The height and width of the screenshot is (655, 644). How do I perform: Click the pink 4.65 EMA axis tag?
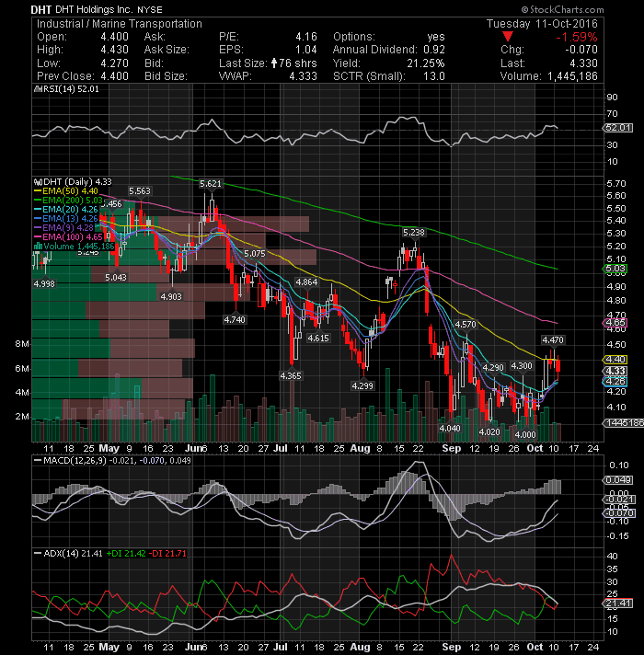[x=615, y=323]
